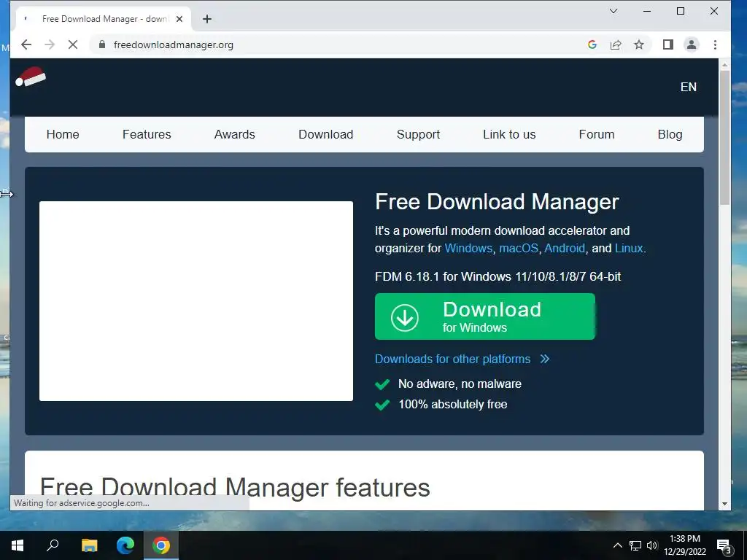Open the notification center icon
This screenshot has width=747, height=560.
point(724,545)
